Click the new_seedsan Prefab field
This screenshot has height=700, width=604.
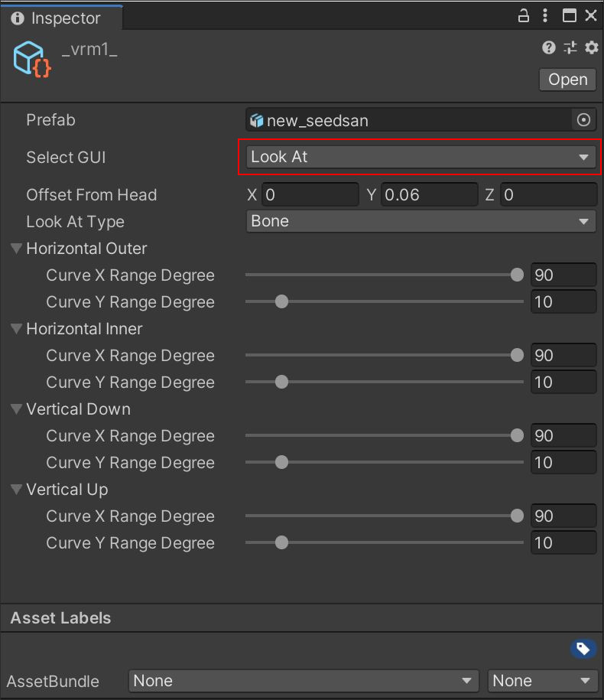[x=409, y=120]
